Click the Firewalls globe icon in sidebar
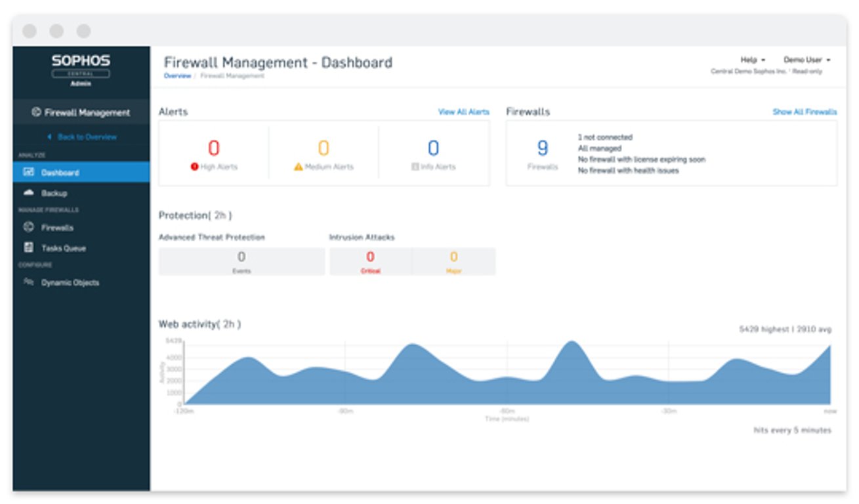Viewport: 859px width, 504px height. point(28,227)
